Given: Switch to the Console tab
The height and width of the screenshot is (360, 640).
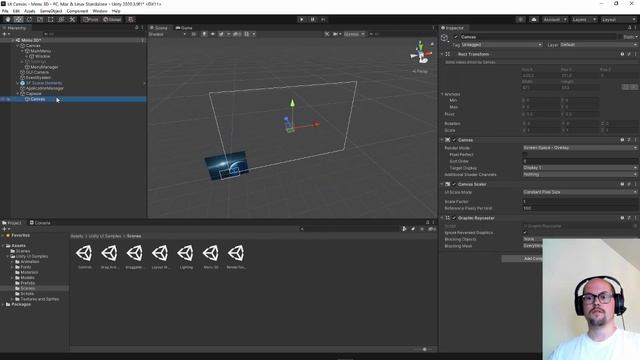Looking at the screenshot, I should tap(40, 223).
